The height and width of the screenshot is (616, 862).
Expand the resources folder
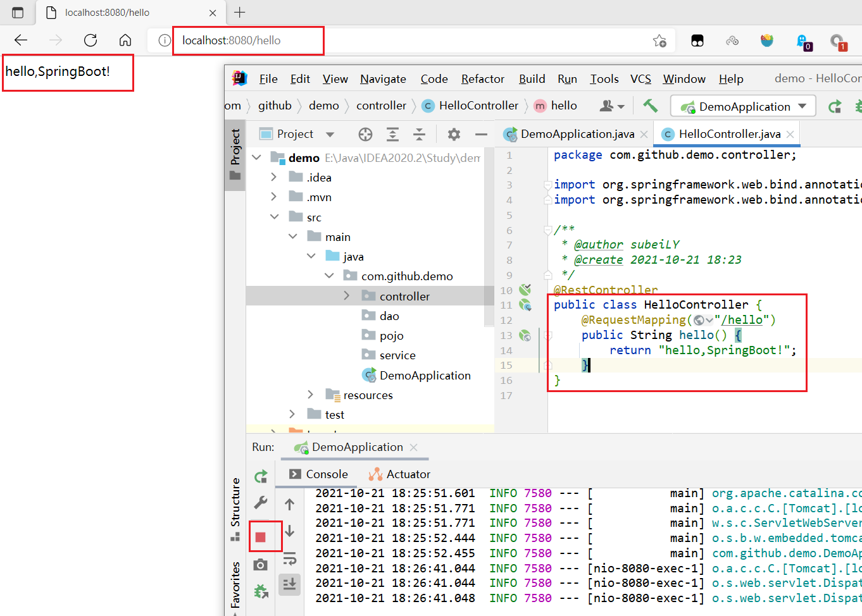tap(310, 395)
